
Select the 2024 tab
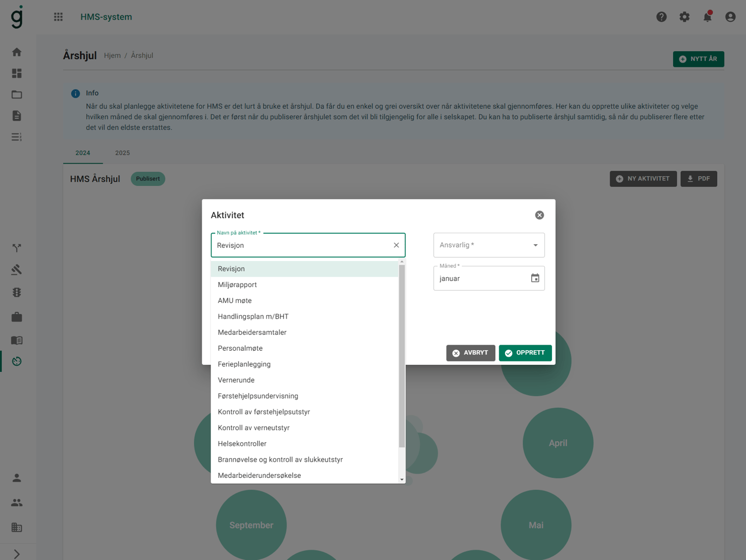click(83, 153)
